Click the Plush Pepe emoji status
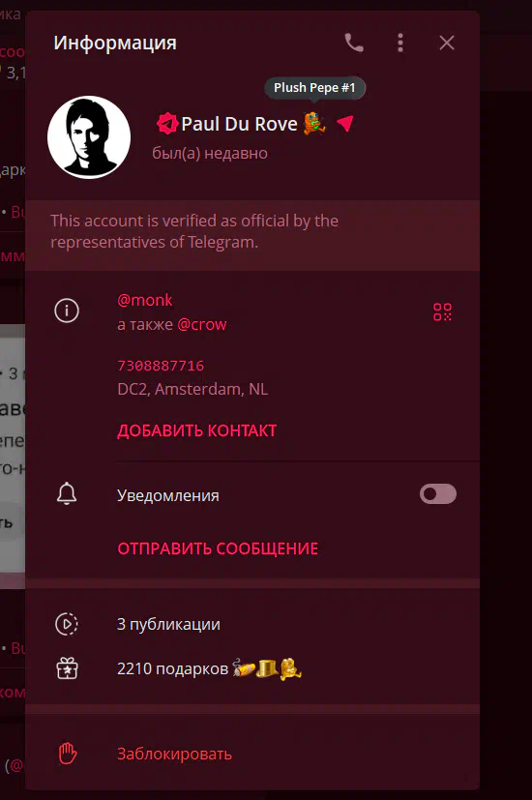This screenshot has height=800, width=532. [x=314, y=124]
